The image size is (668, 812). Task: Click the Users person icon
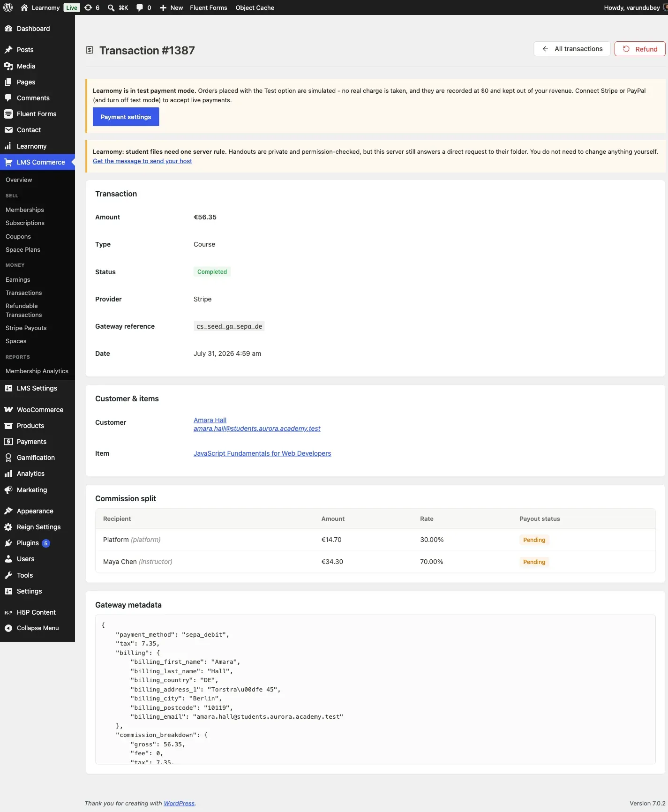coord(8,559)
